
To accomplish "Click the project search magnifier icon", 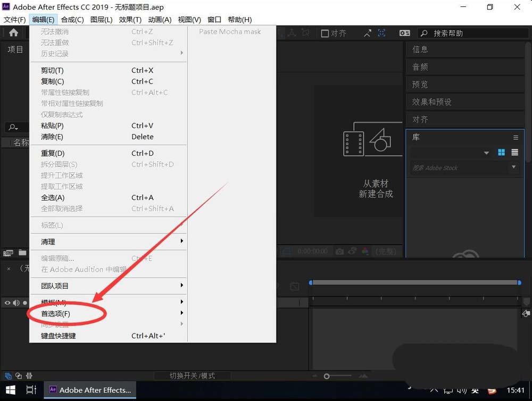I will click(13, 127).
